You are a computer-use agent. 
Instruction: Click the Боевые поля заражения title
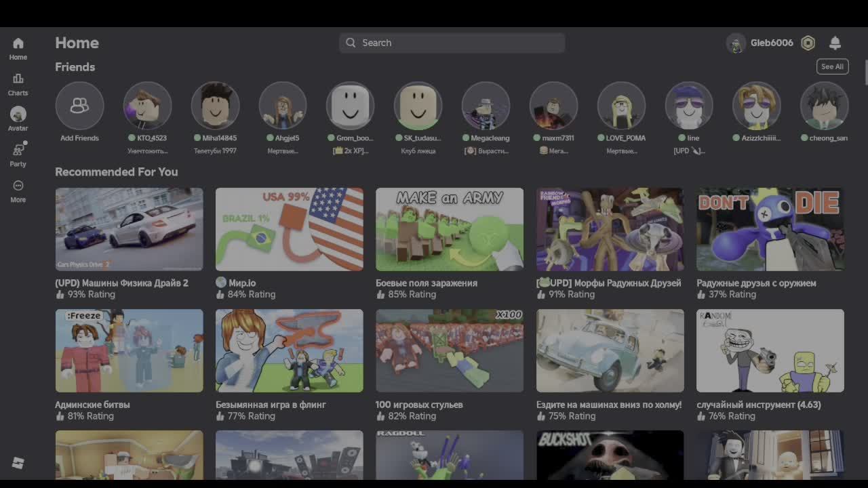coord(427,283)
